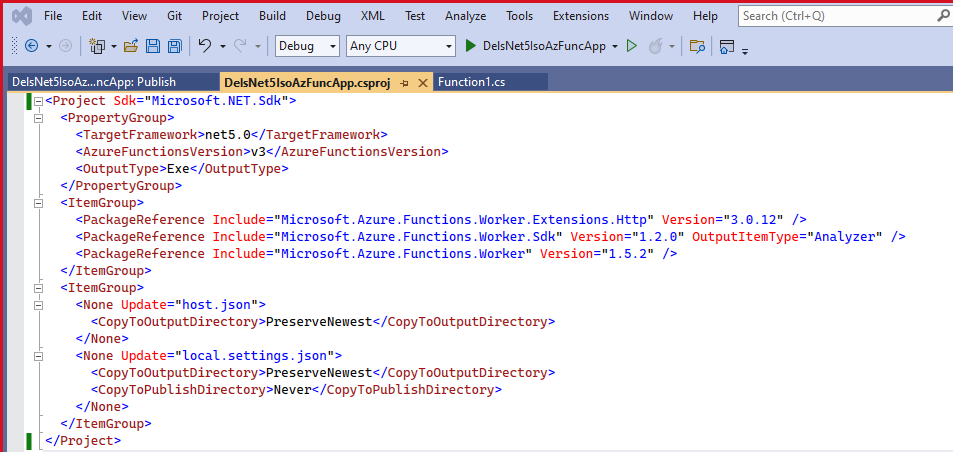This screenshot has height=452, width=953.
Task: Click the Never CopyToPublishDirectory value
Action: coord(292,390)
